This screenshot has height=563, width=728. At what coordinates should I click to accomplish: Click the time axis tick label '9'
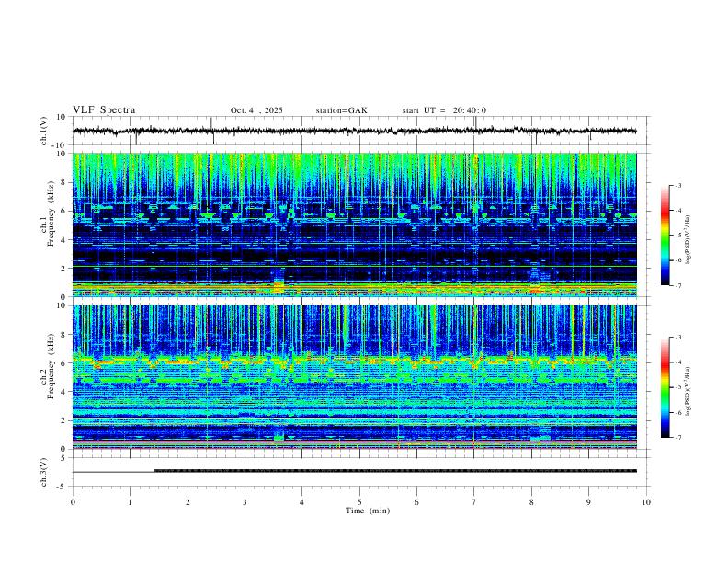588,502
